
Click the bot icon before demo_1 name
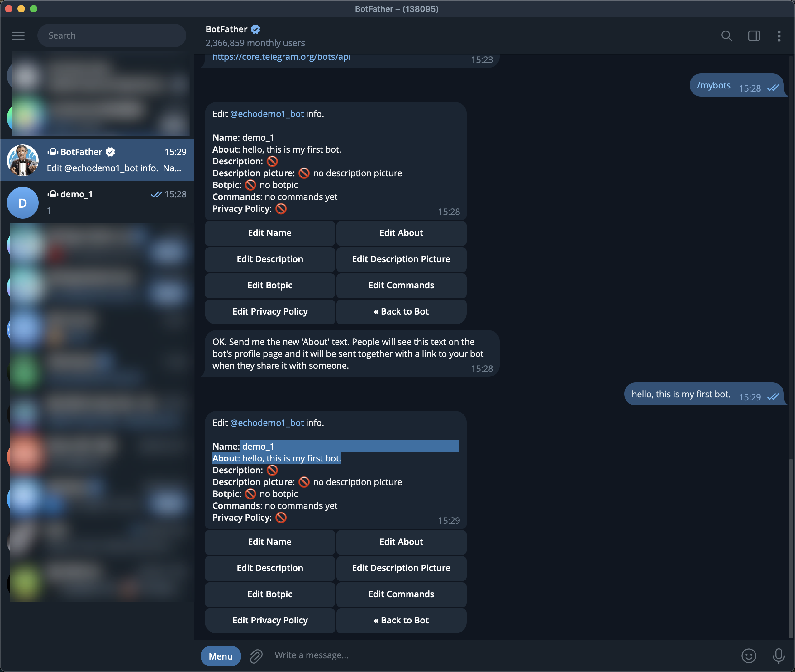tap(53, 194)
